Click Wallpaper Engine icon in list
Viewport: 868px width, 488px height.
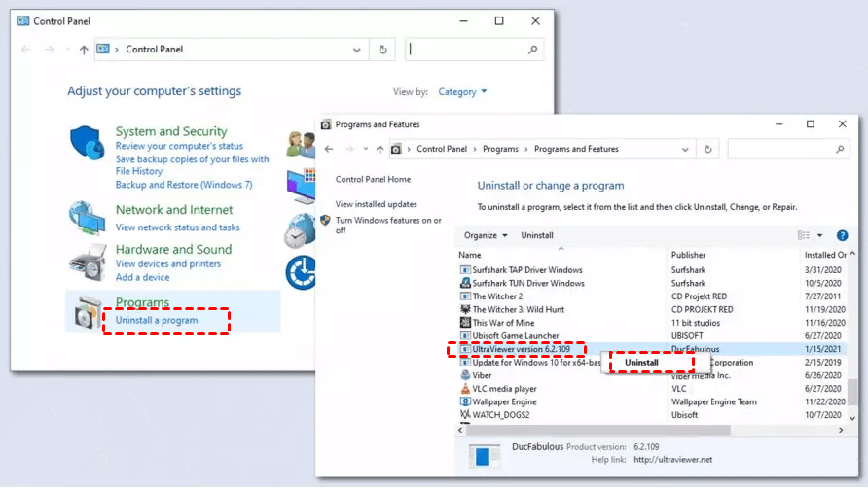click(x=465, y=401)
